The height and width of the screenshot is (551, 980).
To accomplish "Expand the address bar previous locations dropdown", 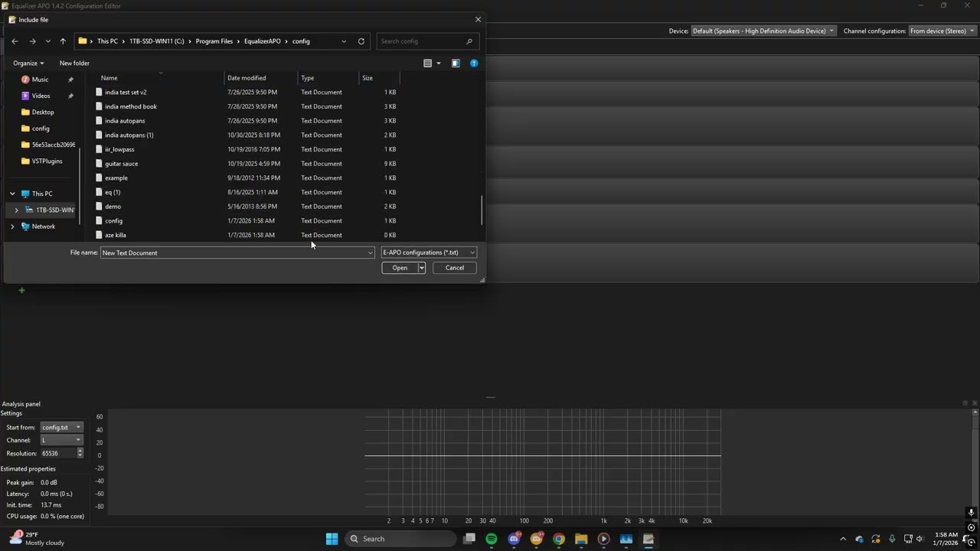I will tap(344, 41).
